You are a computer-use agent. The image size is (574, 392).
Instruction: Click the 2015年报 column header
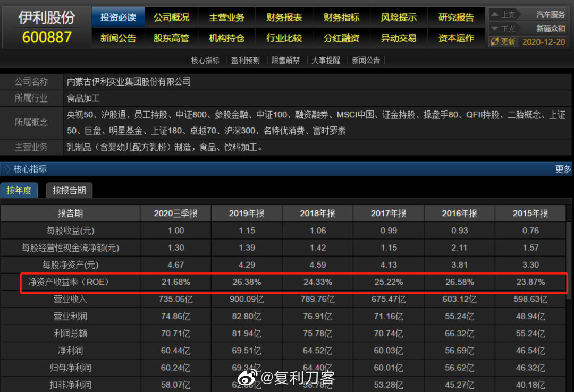tap(530, 214)
